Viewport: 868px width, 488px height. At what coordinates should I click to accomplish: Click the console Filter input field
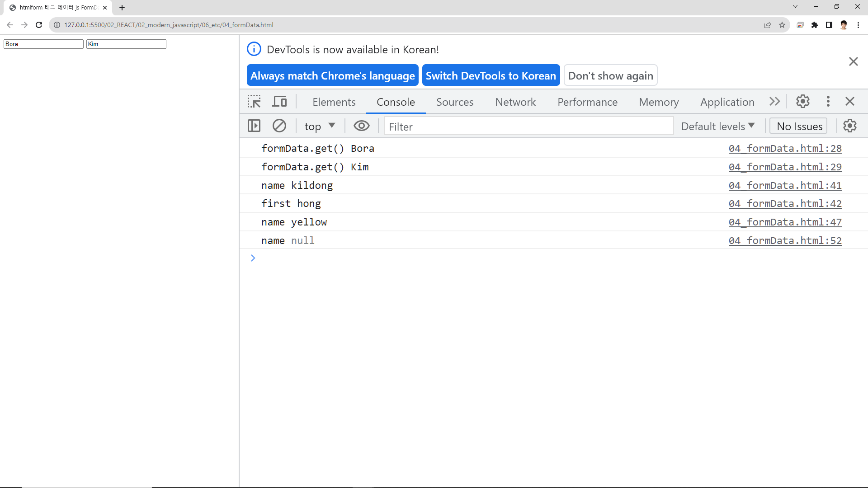[x=529, y=127]
